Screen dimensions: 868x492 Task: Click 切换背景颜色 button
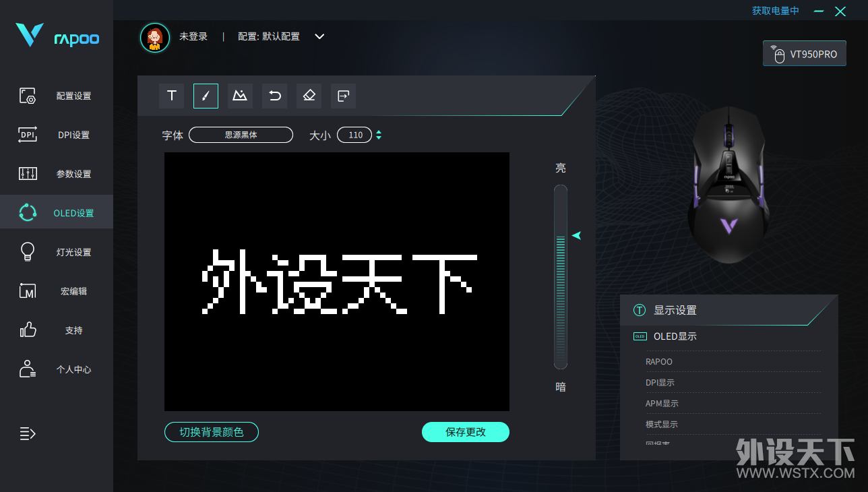pyautogui.click(x=212, y=432)
